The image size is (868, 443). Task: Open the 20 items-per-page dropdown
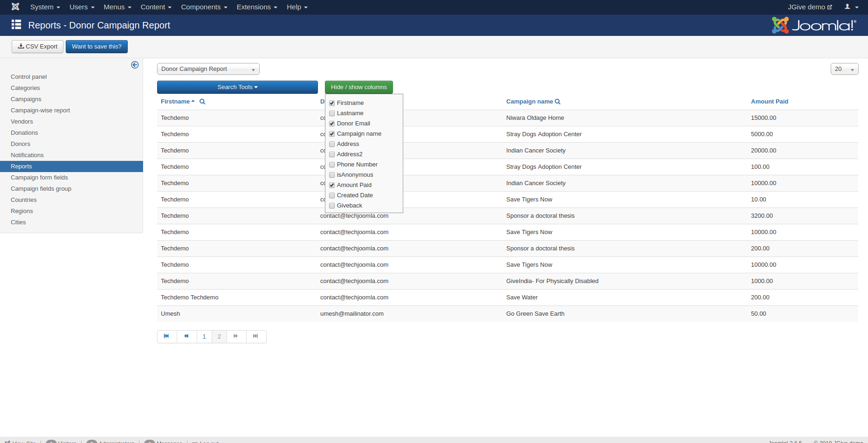(x=844, y=69)
